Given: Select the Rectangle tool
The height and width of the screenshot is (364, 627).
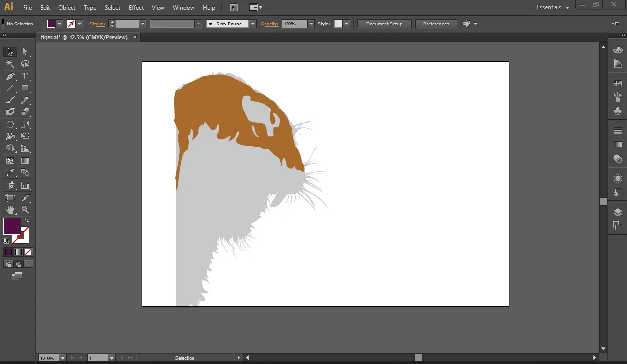Looking at the screenshot, I should tap(25, 88).
